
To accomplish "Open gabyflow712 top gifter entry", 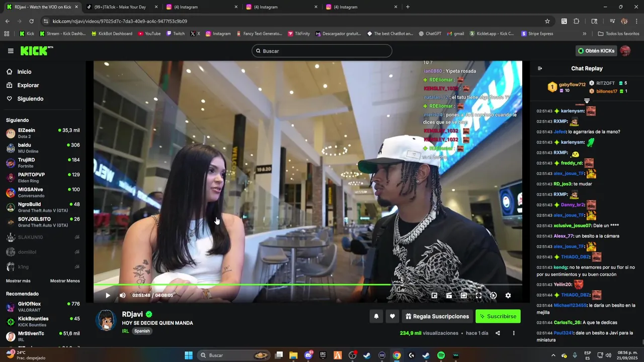I will [x=567, y=87].
